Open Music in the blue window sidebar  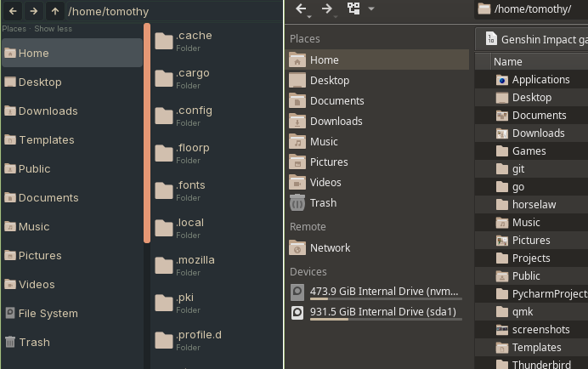tap(72, 227)
